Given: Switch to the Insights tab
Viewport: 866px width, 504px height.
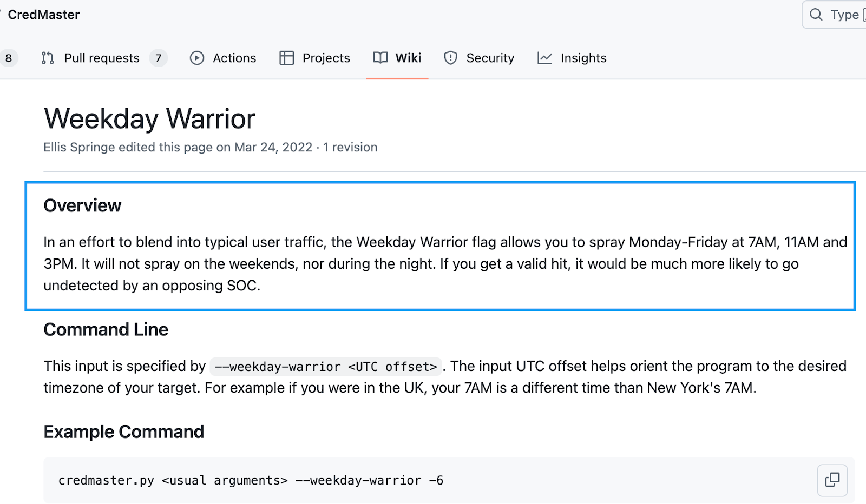Looking at the screenshot, I should point(583,58).
